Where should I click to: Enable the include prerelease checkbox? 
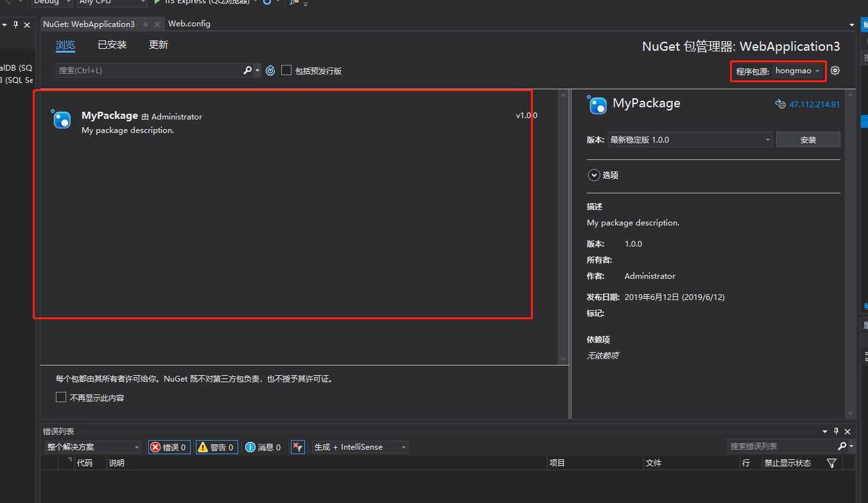click(286, 70)
